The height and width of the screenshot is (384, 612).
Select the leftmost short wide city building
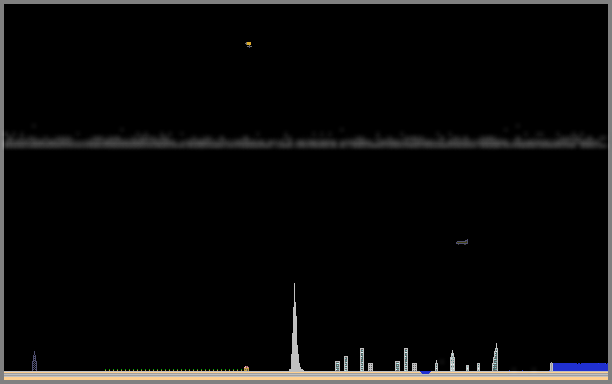(x=338, y=366)
